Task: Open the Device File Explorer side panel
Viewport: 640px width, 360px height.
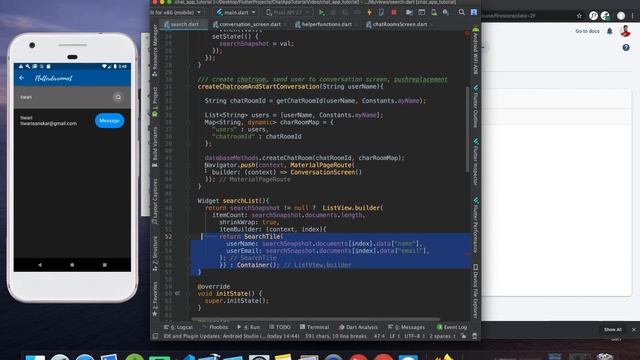Action: pyautogui.click(x=476, y=291)
